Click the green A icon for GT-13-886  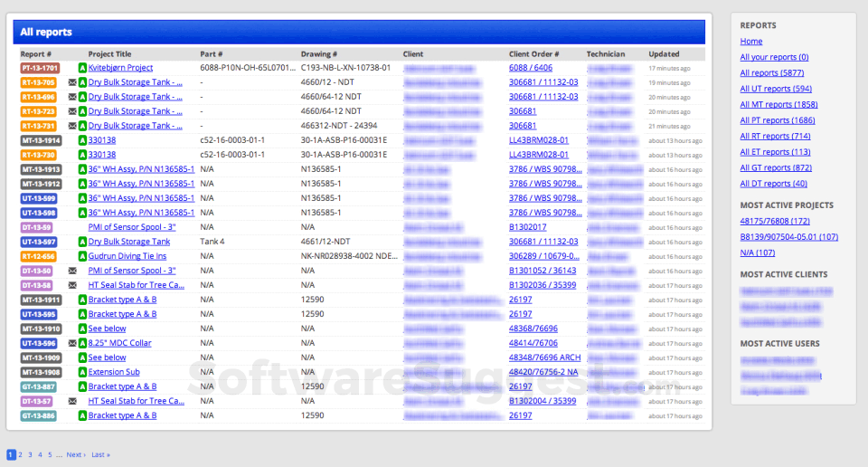click(82, 415)
